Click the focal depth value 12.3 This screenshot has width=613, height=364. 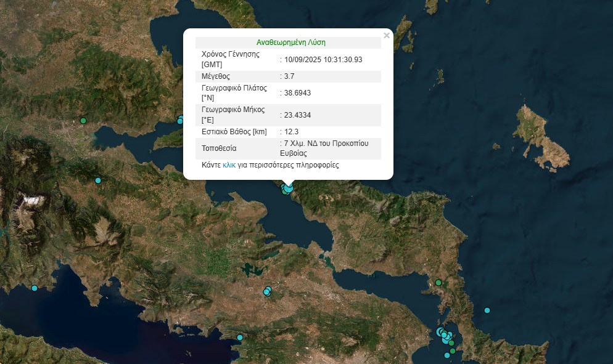(x=292, y=132)
